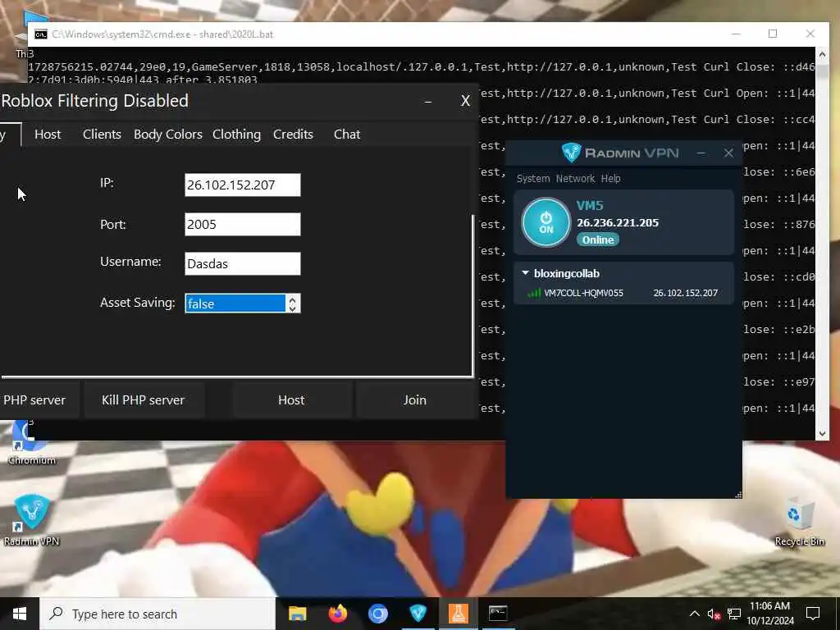Image resolution: width=840 pixels, height=630 pixels.
Task: Open the Radmin VPN Network menu
Action: [575, 178]
